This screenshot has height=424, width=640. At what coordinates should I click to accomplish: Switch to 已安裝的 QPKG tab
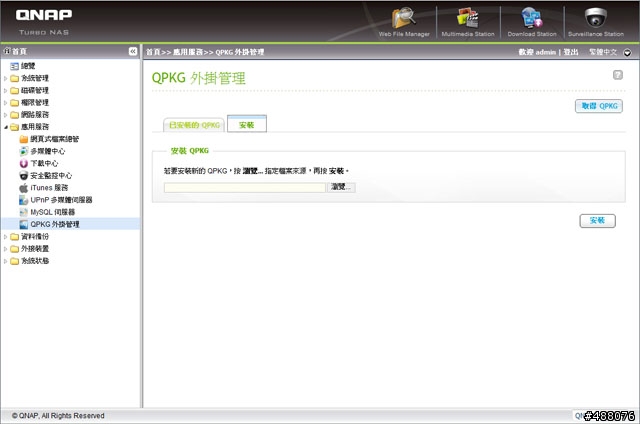pos(194,125)
